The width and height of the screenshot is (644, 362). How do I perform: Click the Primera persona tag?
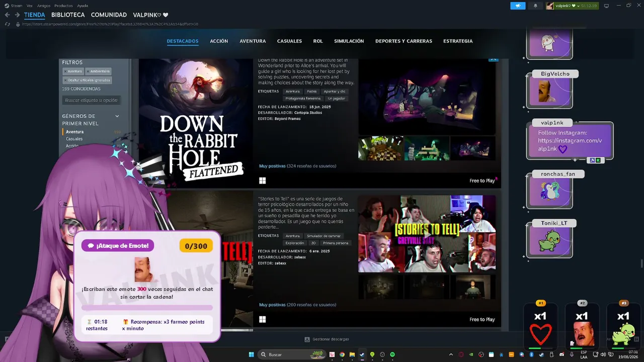(x=336, y=243)
